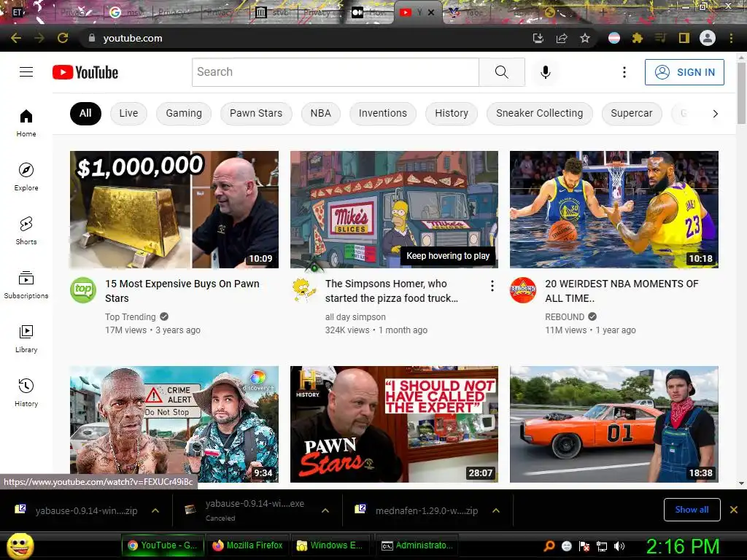Start voice search with microphone icon
Image resolution: width=747 pixels, height=560 pixels.
coord(546,72)
